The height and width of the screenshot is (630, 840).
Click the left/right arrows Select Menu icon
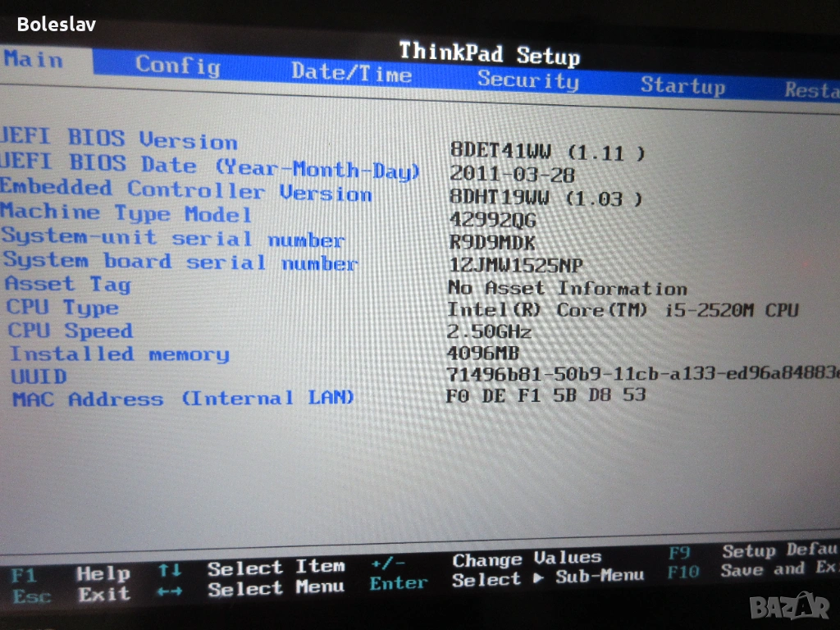pyautogui.click(x=169, y=590)
